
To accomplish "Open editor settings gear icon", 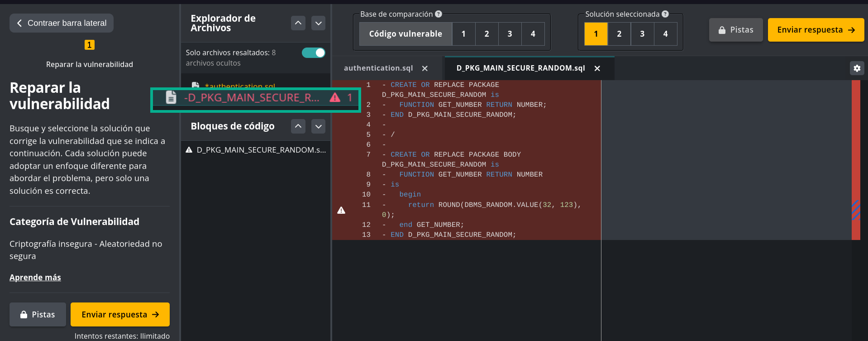I will (857, 68).
